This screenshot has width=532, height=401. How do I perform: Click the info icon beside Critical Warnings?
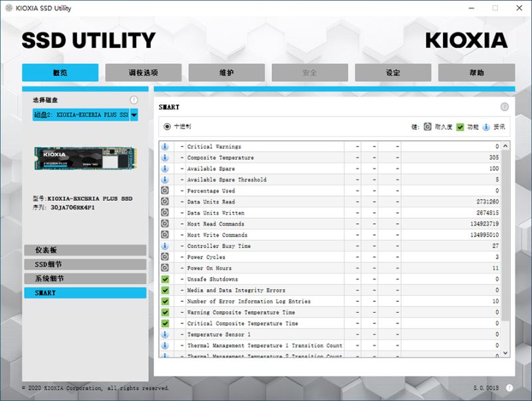click(165, 146)
